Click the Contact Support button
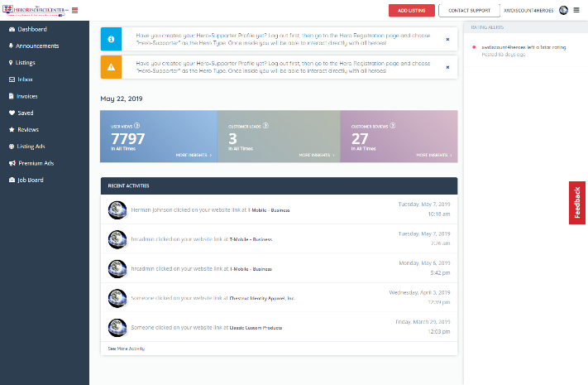This screenshot has width=588, height=385. 469,10
